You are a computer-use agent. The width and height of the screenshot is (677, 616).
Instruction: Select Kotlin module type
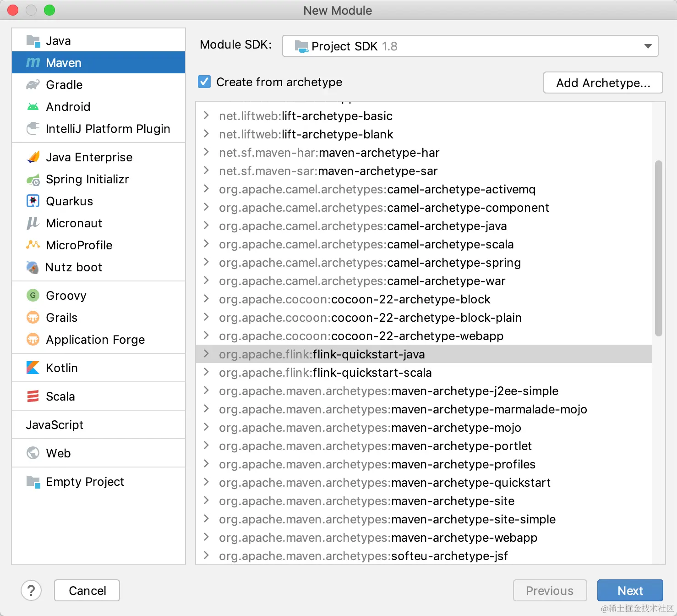pos(98,368)
